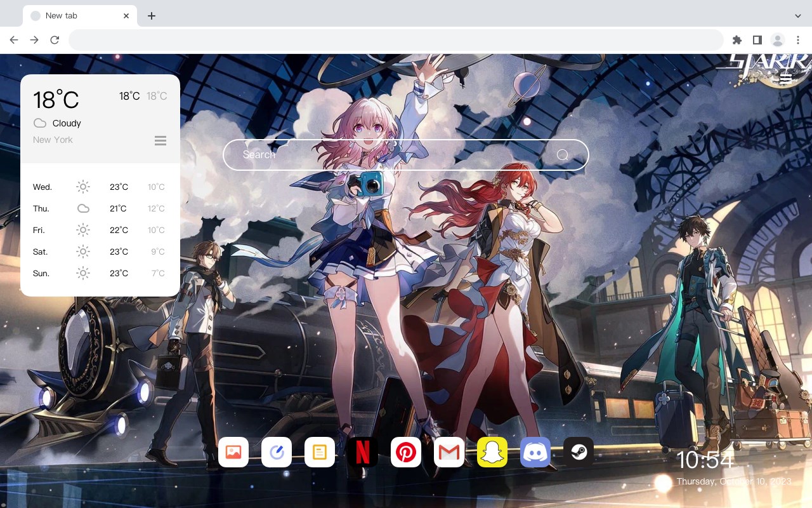
Task: Open Chrome's three-dot menu
Action: (798, 40)
